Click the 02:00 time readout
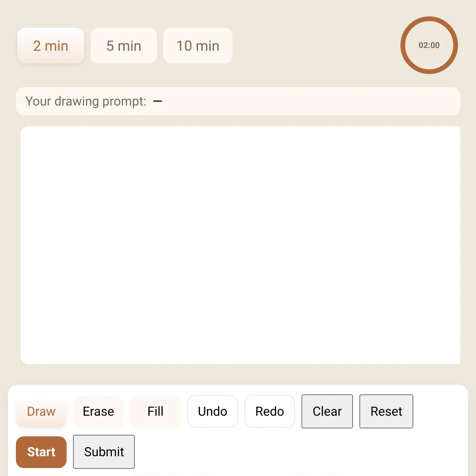 point(429,45)
